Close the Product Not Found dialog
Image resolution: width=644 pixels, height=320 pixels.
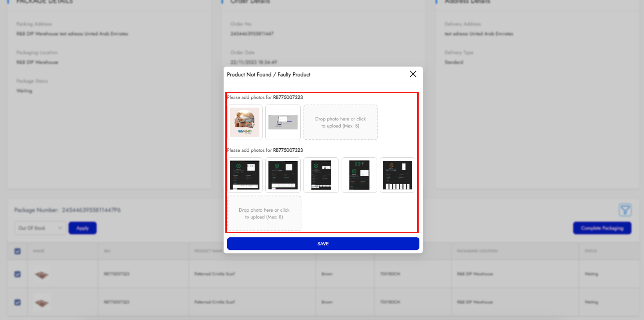[413, 74]
